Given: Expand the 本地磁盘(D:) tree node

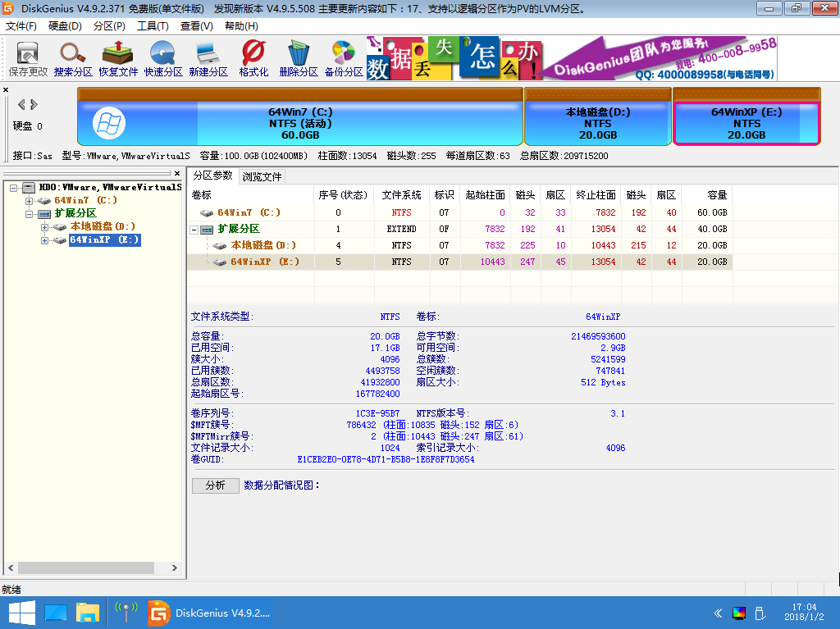Looking at the screenshot, I should coord(44,227).
